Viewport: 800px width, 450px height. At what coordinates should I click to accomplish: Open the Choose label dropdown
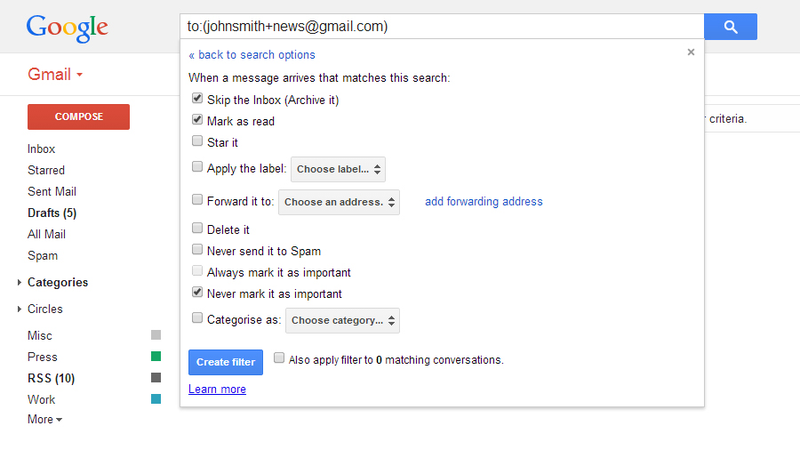pyautogui.click(x=338, y=169)
